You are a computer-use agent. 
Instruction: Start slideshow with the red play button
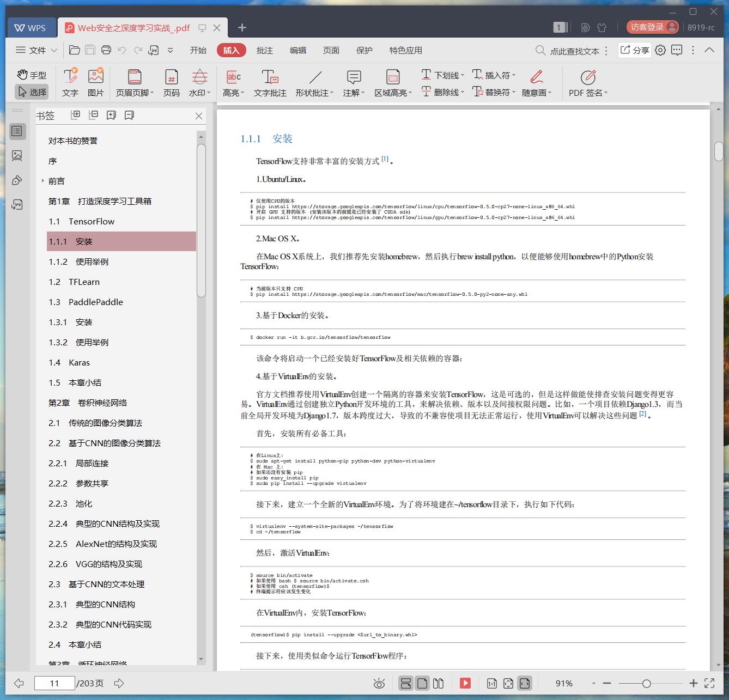click(465, 683)
